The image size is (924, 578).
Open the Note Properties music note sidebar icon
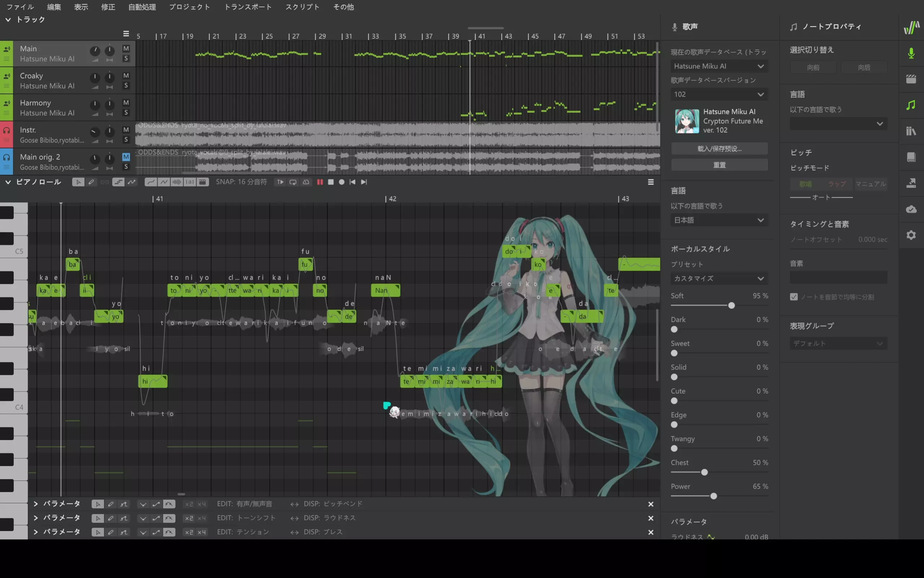click(911, 105)
